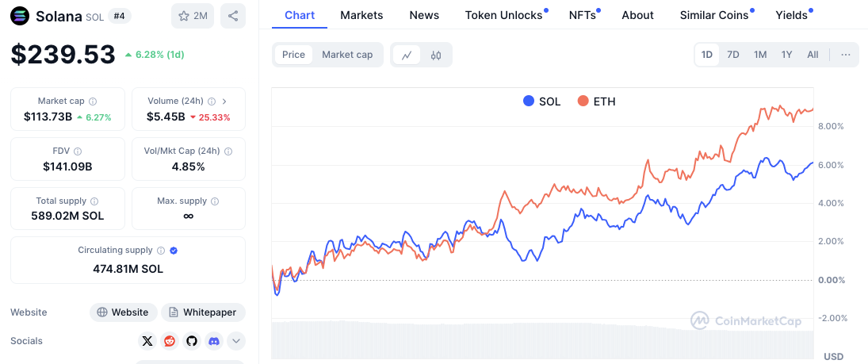Viewport: 868px width, 364px height.
Task: Click the Solana logo icon
Action: point(20,16)
